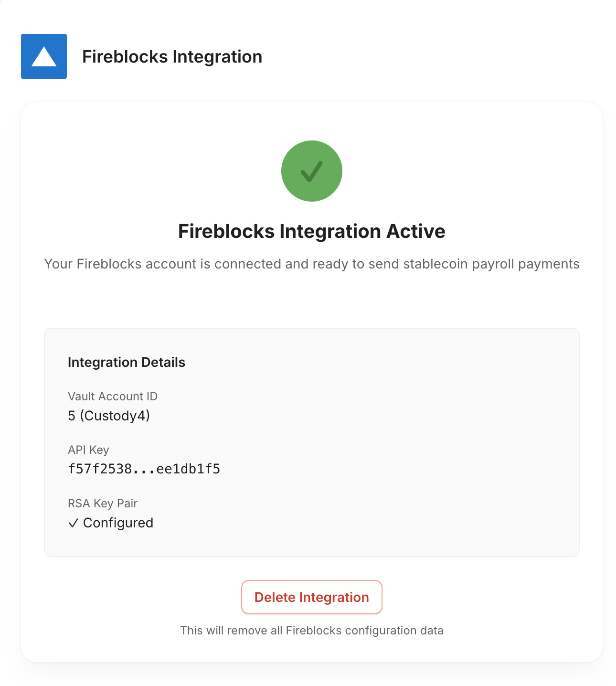Click the Integration Details heading

pyautogui.click(x=127, y=362)
